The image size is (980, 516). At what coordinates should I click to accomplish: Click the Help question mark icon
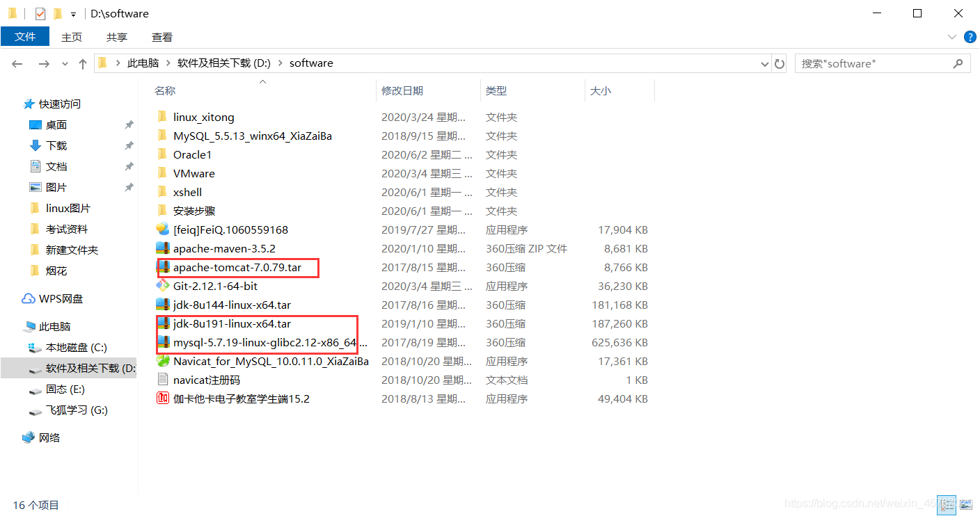[970, 37]
